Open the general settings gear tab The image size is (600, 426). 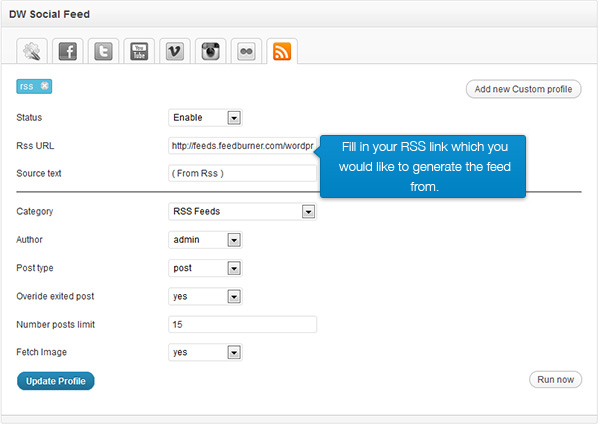pos(32,51)
